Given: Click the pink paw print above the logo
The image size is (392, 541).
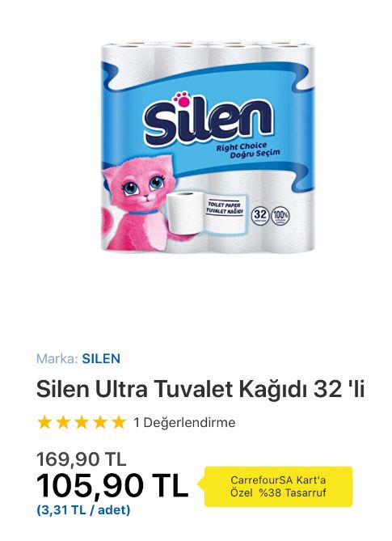Looking at the screenshot, I should 182,99.
